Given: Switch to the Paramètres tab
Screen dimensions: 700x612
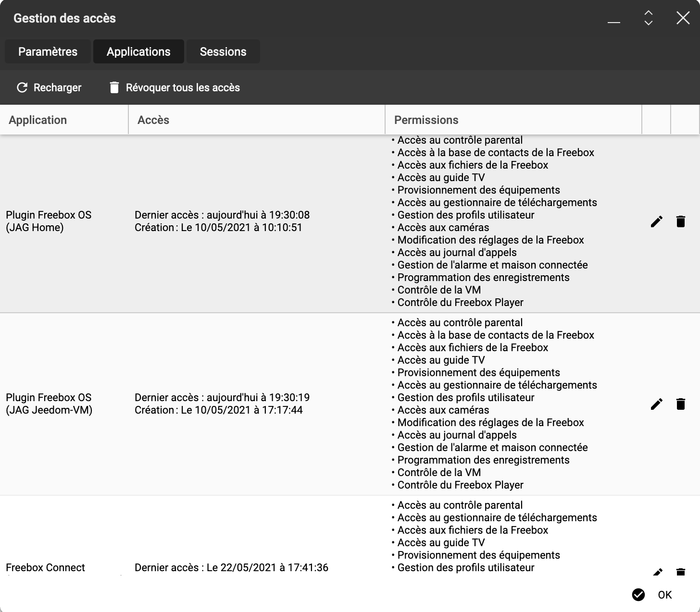Looking at the screenshot, I should point(48,51).
